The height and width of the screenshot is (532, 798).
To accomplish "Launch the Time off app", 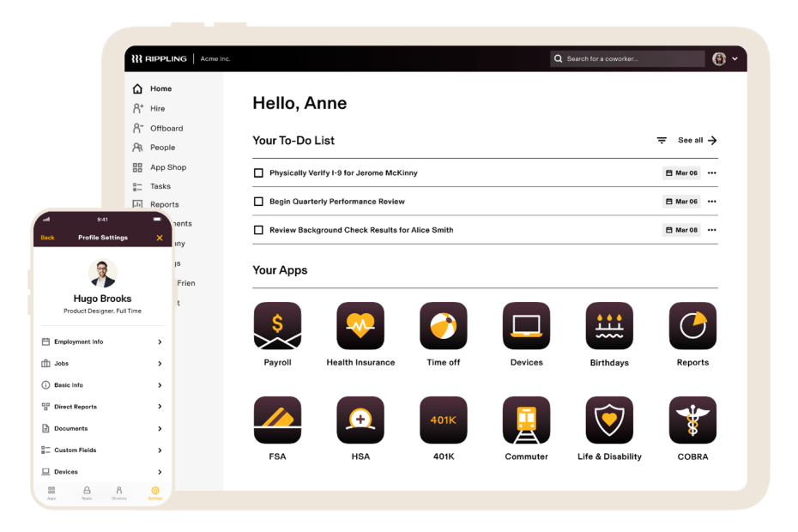I will [444, 326].
